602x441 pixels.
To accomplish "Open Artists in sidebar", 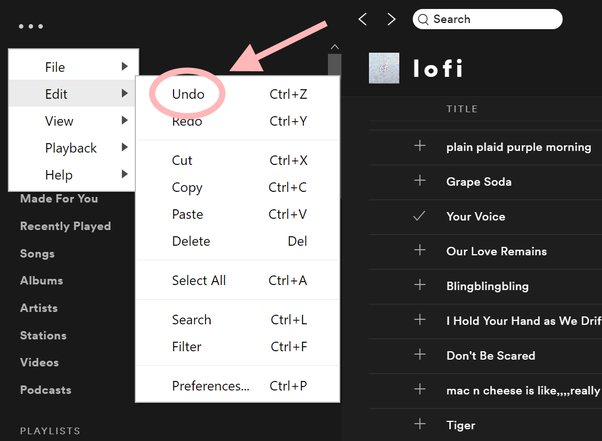I will [39, 308].
